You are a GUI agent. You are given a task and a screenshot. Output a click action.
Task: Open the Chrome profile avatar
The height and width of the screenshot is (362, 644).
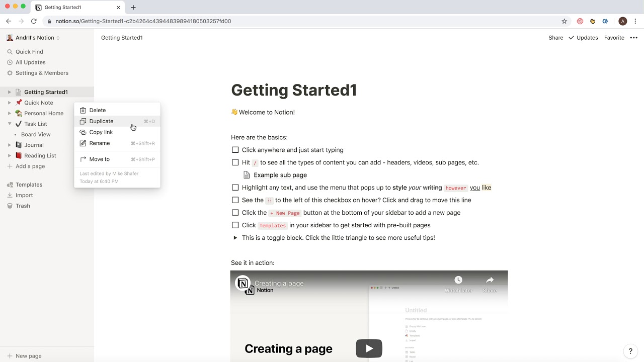coord(623,21)
